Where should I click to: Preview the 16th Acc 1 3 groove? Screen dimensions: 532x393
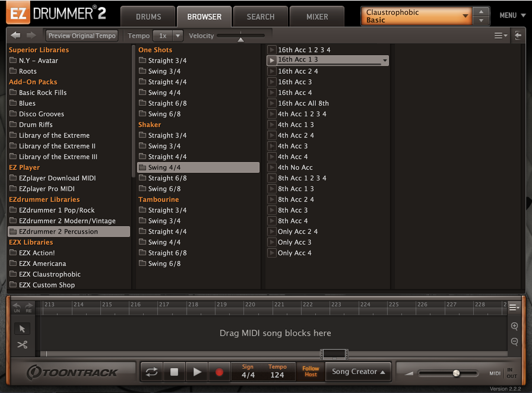point(272,60)
